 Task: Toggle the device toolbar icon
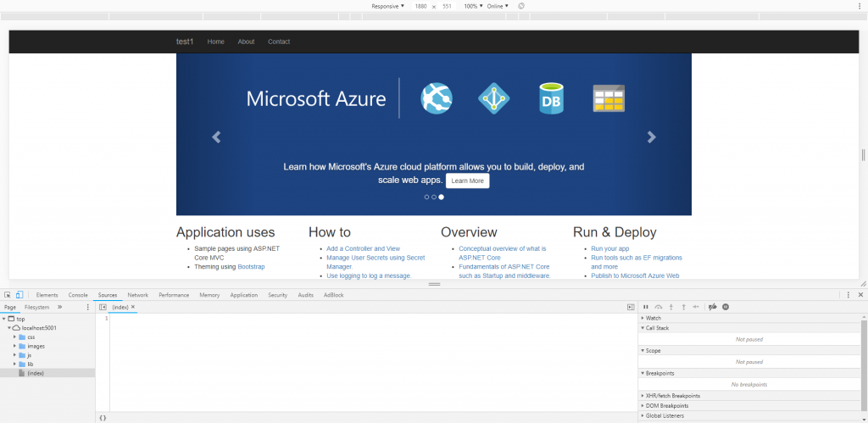[19, 295]
